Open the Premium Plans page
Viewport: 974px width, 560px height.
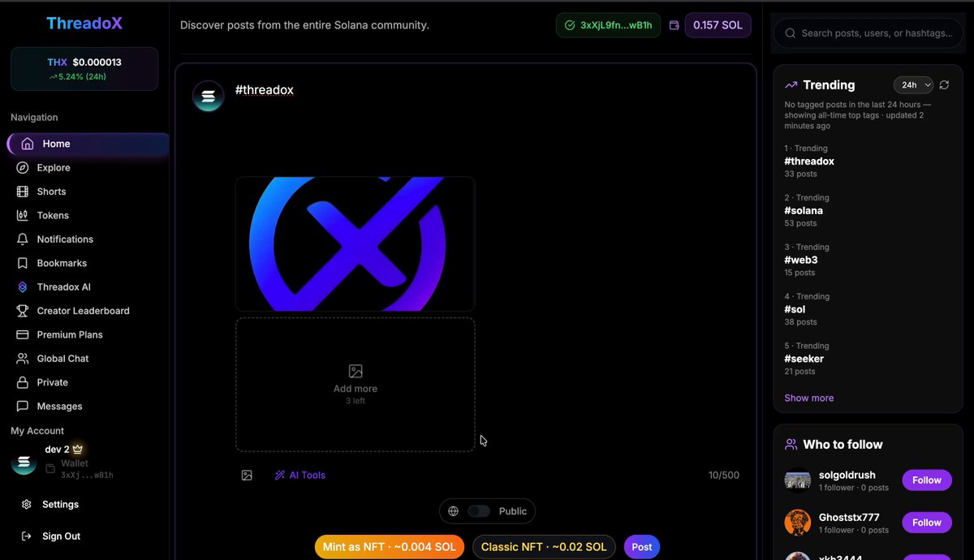pos(70,334)
